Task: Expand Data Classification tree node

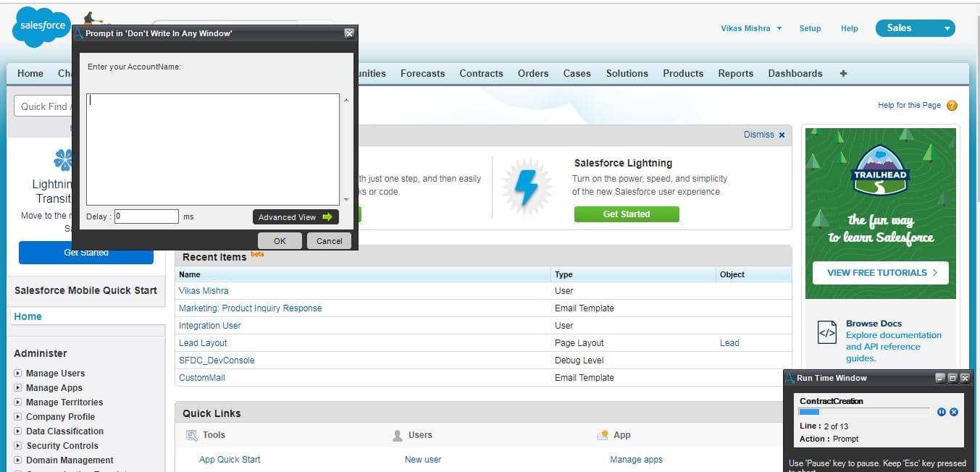Action: coord(18,431)
